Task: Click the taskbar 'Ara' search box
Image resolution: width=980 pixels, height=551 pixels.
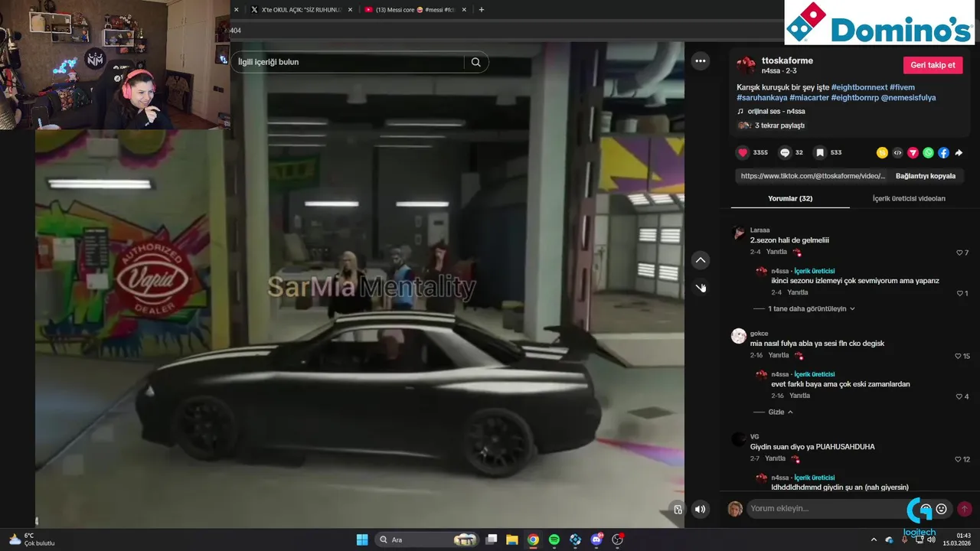Action: click(x=426, y=540)
